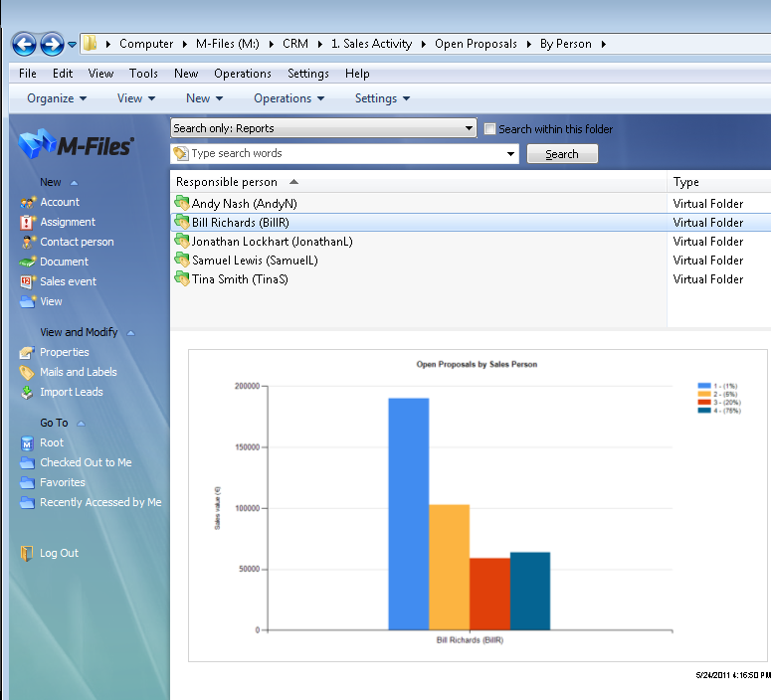Open the New toolbar dropdown
771x700 pixels.
point(204,98)
